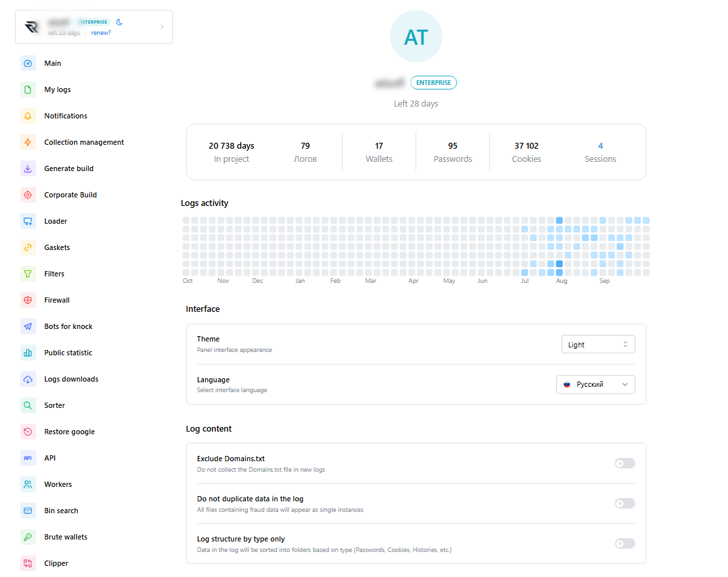Viewport: 728px width, 577px height.
Task: Select the Loader monitor icon
Action: (28, 221)
